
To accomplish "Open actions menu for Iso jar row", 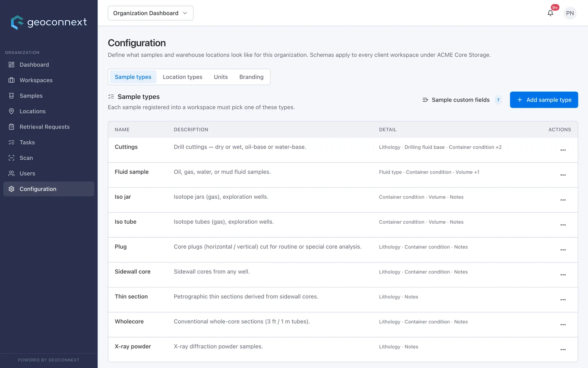I will [x=563, y=200].
